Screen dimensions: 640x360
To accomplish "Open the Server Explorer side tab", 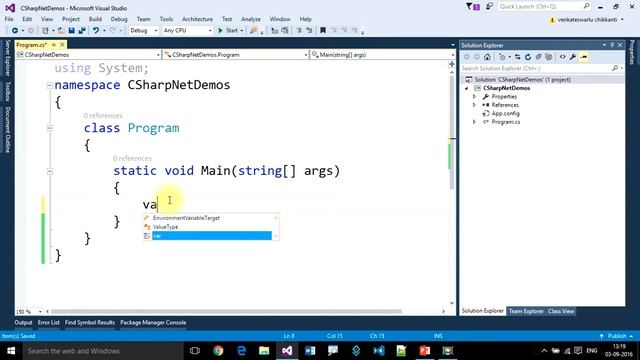I will (7, 58).
